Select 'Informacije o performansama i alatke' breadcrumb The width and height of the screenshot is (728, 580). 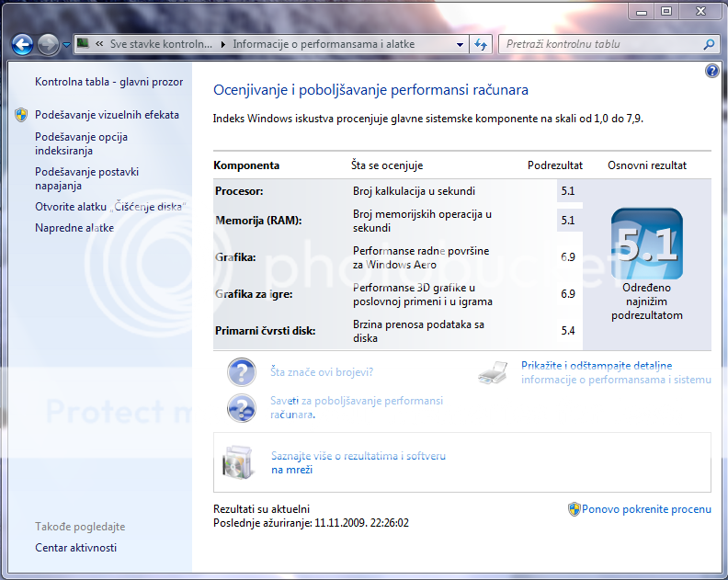(323, 44)
